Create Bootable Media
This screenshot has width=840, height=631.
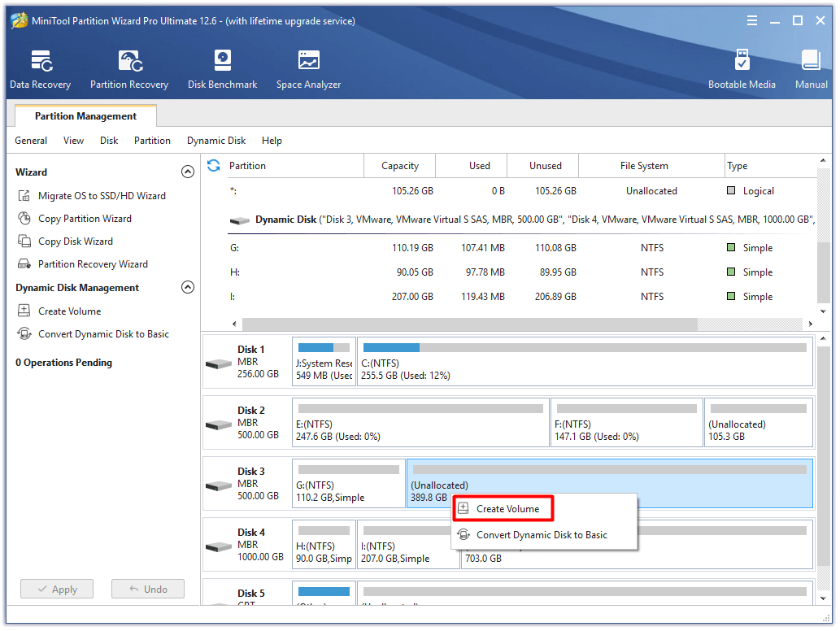(742, 70)
